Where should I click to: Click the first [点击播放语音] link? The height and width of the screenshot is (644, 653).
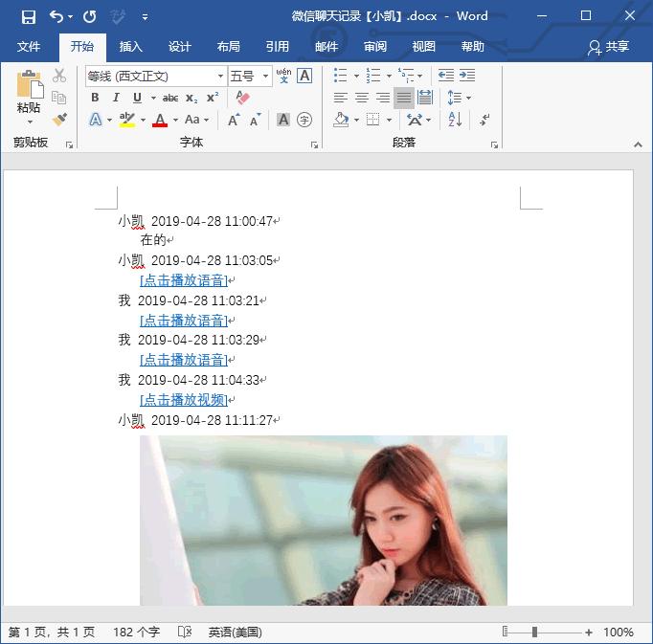tap(184, 280)
